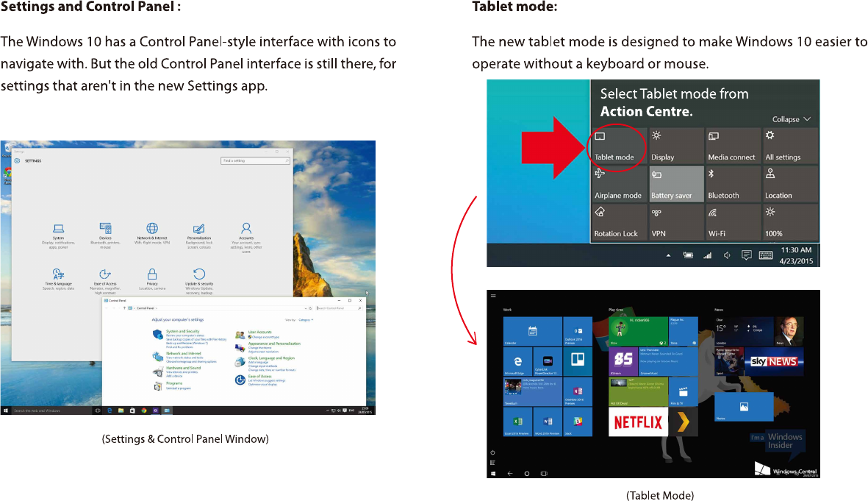Open the Netflix tile
The height and width of the screenshot is (501, 868).
(638, 422)
